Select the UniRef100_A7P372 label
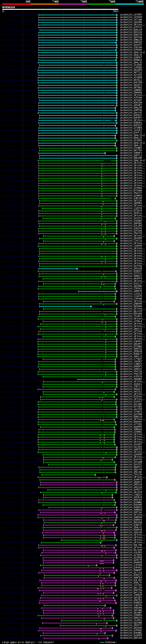146x644 pixels. pos(131,27)
